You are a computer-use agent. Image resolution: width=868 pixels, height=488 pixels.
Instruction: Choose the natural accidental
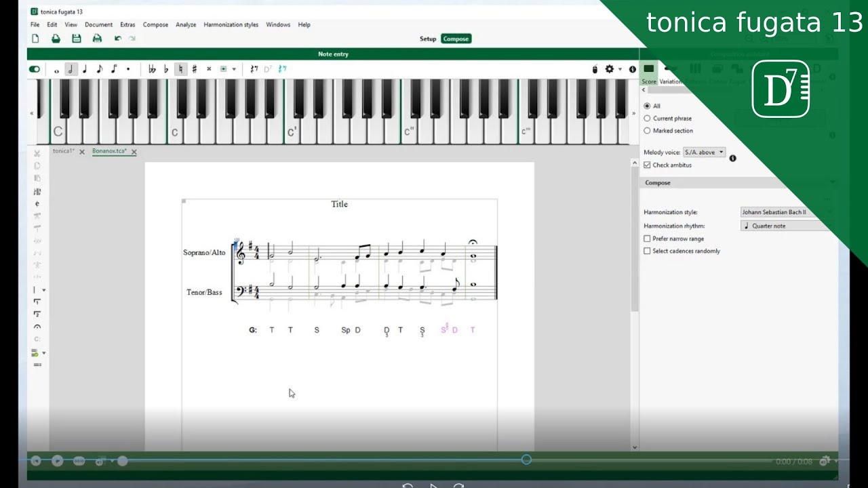coord(180,69)
